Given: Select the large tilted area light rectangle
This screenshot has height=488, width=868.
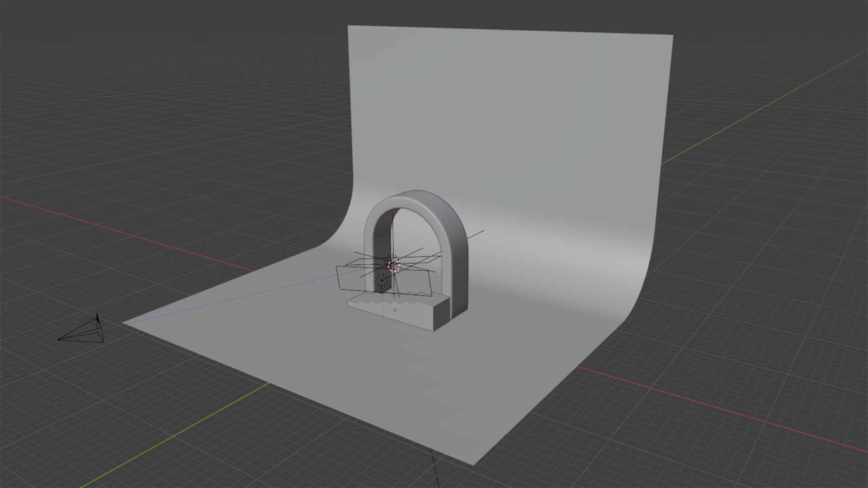Looking at the screenshot, I should click(x=383, y=280).
